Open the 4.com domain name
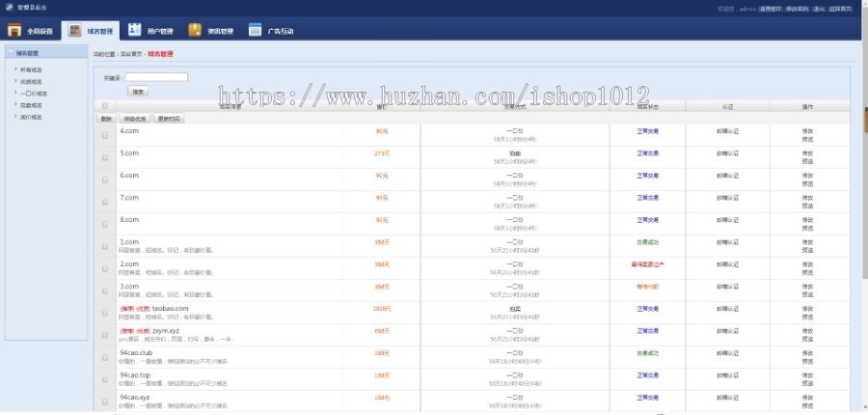Screen dimensions: 868x415 [x=129, y=130]
